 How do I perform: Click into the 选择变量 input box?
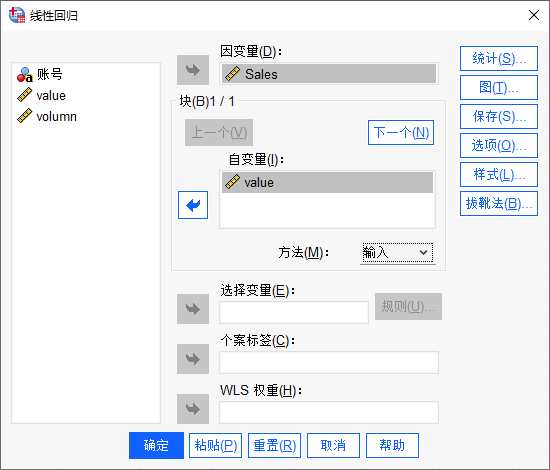(x=294, y=312)
